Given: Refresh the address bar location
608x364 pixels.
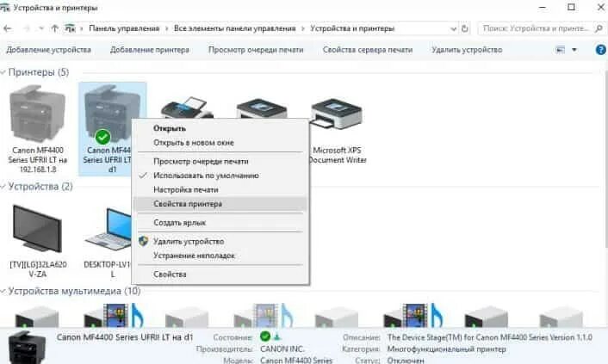Looking at the screenshot, I should tap(464, 28).
